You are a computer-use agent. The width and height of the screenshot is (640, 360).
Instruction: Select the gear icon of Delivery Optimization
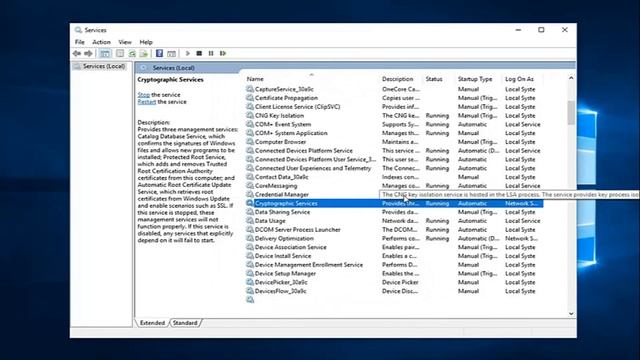click(250, 238)
